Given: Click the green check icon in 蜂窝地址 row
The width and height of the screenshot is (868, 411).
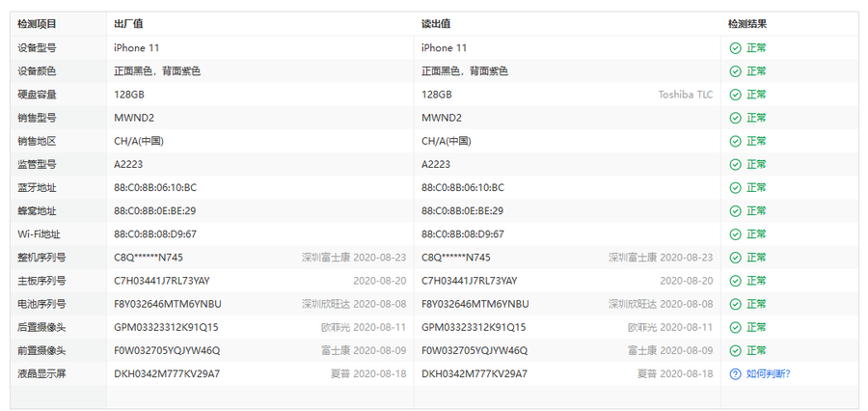Looking at the screenshot, I should tap(735, 211).
